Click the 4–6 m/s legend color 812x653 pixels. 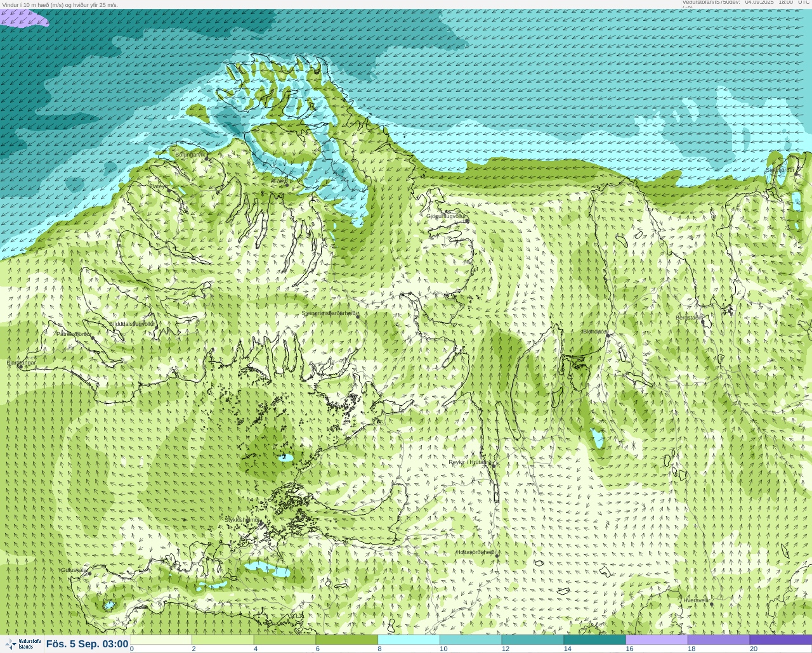[285, 640]
